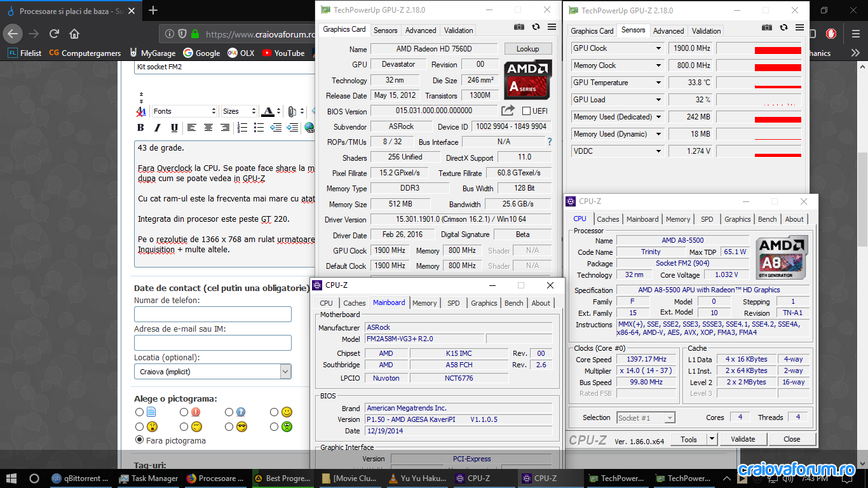
Task: Open the Sizes dropdown in editor
Action: 239,111
